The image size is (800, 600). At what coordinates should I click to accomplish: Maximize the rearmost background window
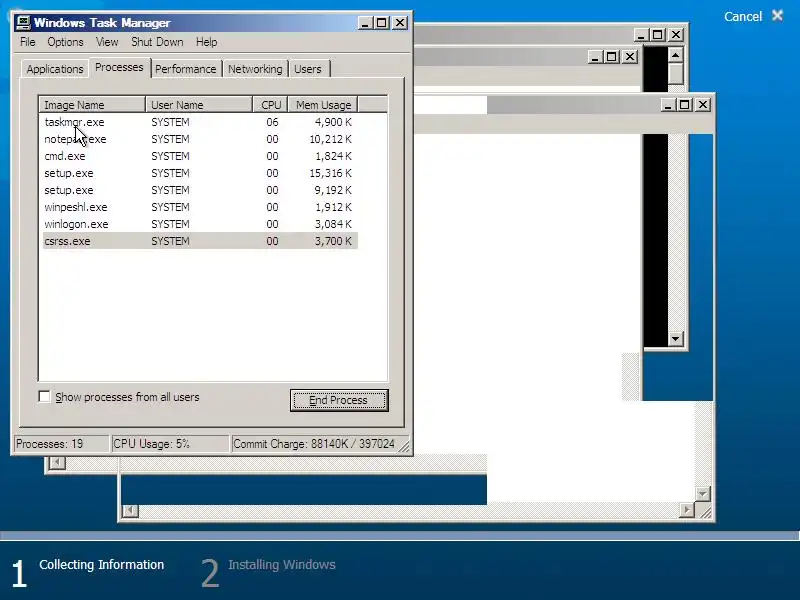658,35
